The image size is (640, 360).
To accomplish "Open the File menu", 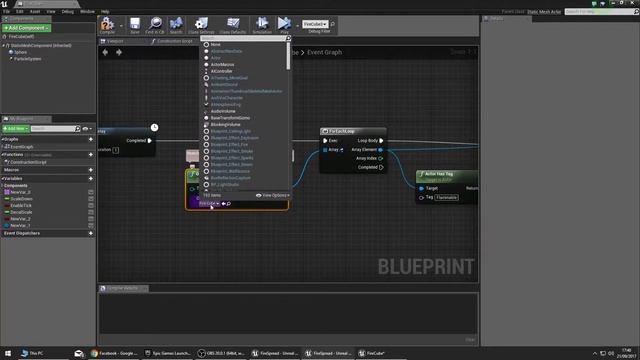I will (6, 11).
